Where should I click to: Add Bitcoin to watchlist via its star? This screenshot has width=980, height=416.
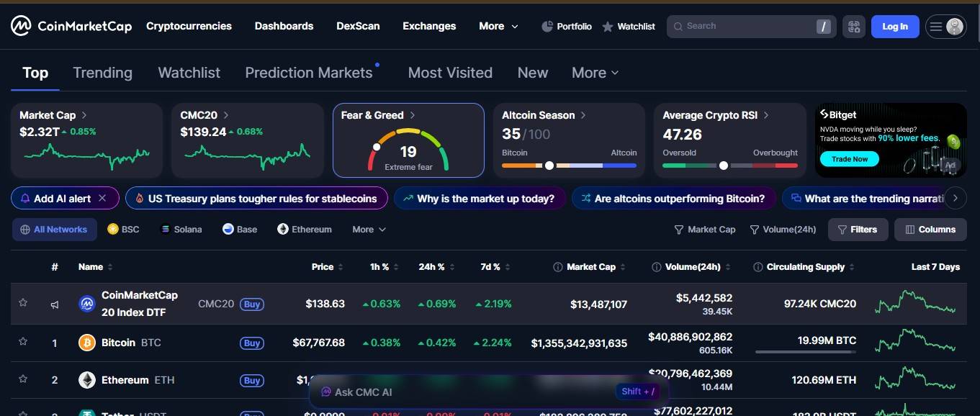pyautogui.click(x=22, y=343)
